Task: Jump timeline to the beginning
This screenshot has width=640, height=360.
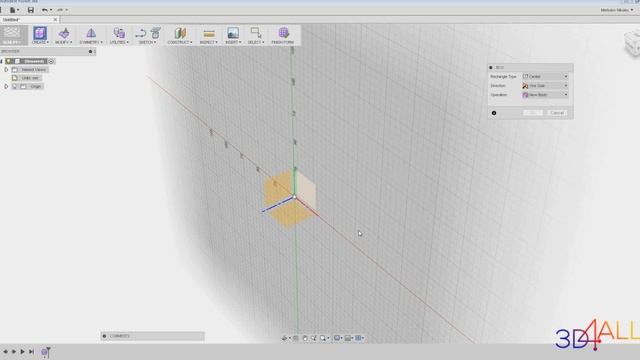Action: pyautogui.click(x=5, y=351)
